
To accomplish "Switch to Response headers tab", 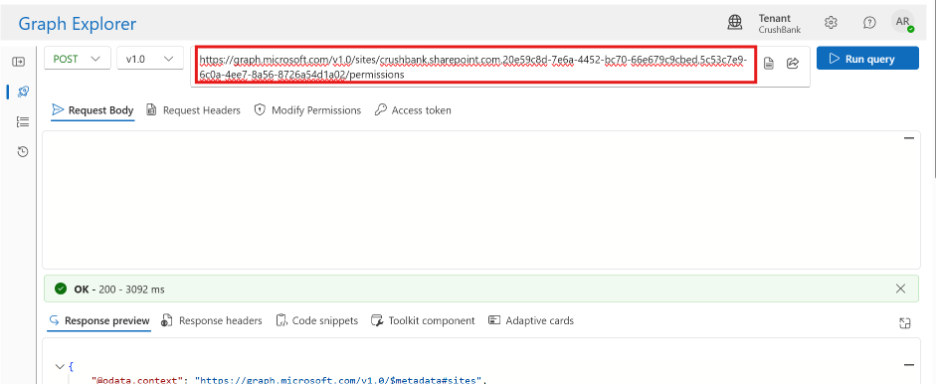I will pos(212,321).
